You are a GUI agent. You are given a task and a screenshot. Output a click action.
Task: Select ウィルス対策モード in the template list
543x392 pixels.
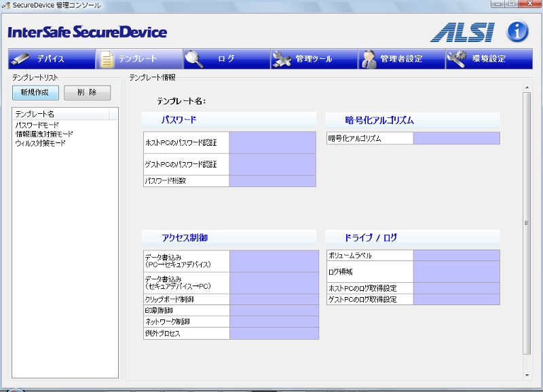[x=40, y=143]
